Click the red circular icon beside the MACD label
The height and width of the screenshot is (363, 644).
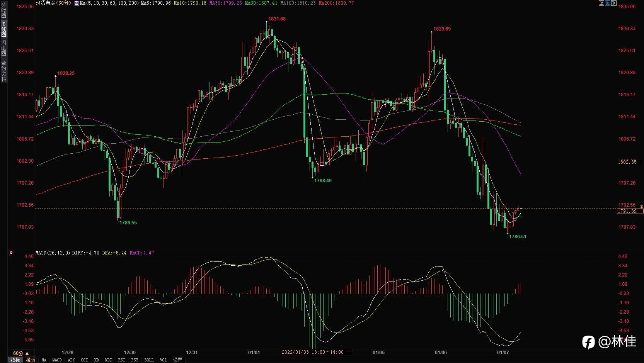click(x=11, y=253)
